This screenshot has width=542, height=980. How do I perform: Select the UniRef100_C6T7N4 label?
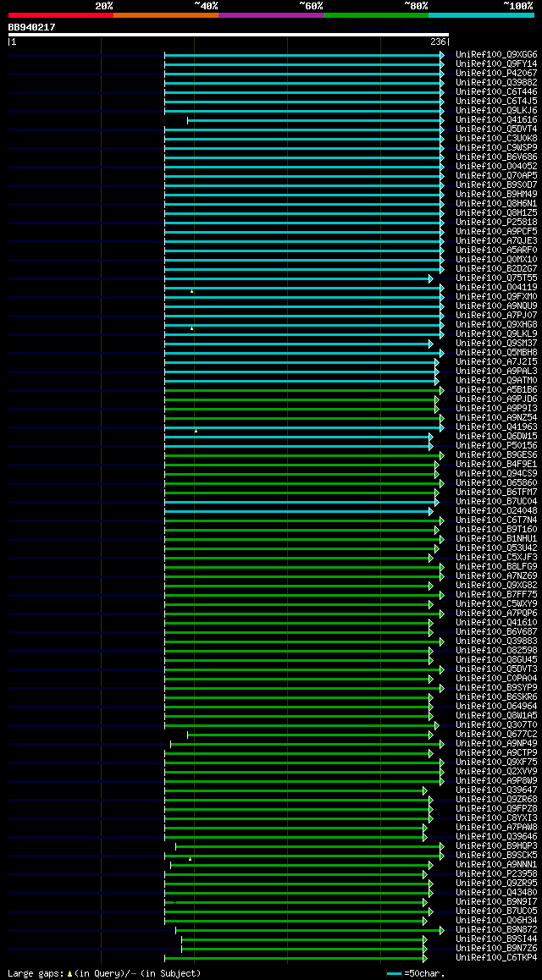coord(496,520)
